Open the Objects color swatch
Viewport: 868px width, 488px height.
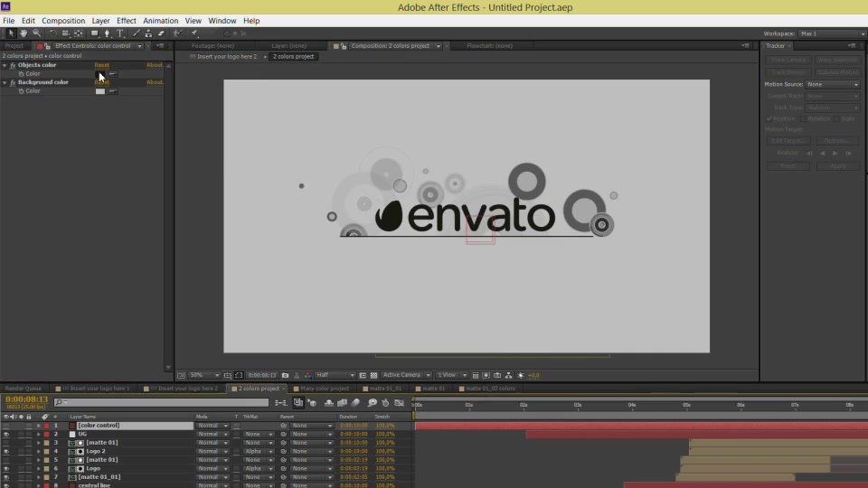[99, 73]
